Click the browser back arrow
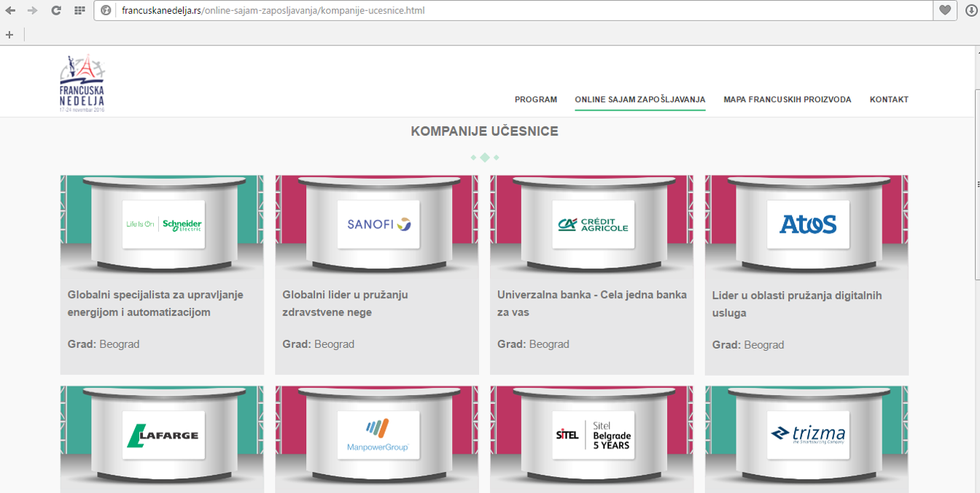 (10, 10)
